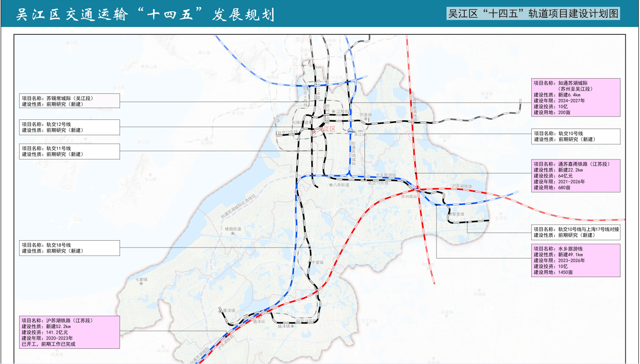Image resolution: width=640 pixels, height=364 pixels.
Task: Select 项目名称:通苏嘉甬铁路(江苏段) line
Action: pyautogui.click(x=572, y=164)
